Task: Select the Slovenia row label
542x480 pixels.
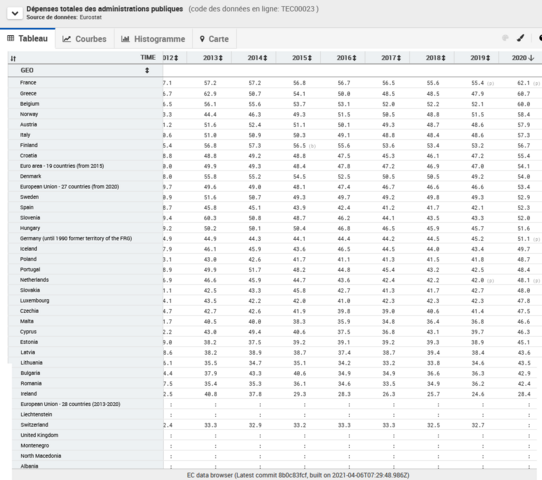Action: [30, 218]
